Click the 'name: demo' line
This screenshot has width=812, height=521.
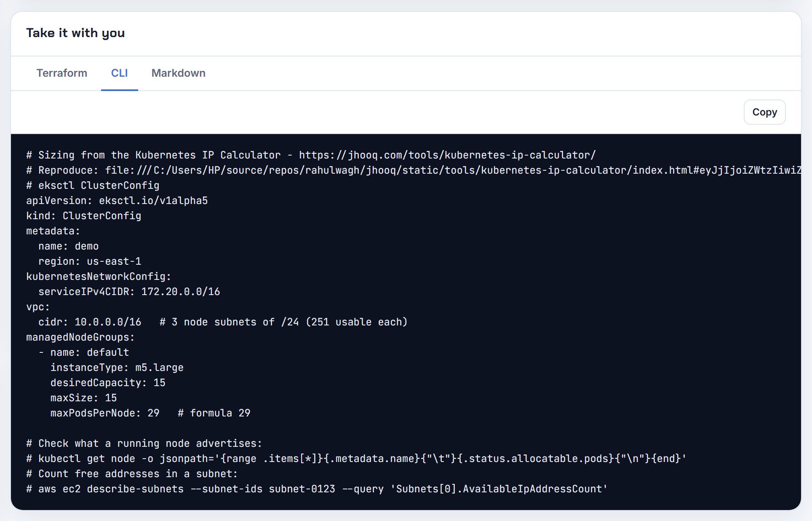[69, 246]
